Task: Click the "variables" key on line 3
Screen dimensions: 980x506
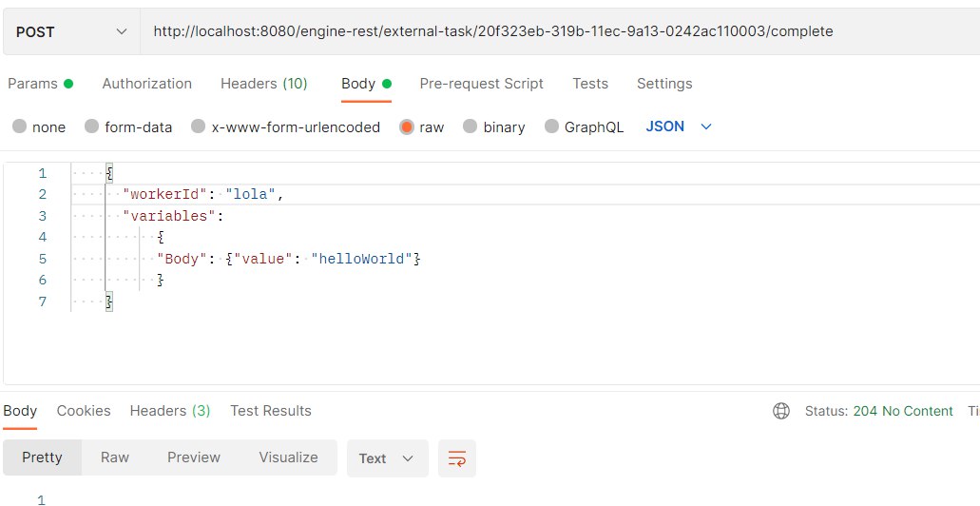Action: [169, 216]
